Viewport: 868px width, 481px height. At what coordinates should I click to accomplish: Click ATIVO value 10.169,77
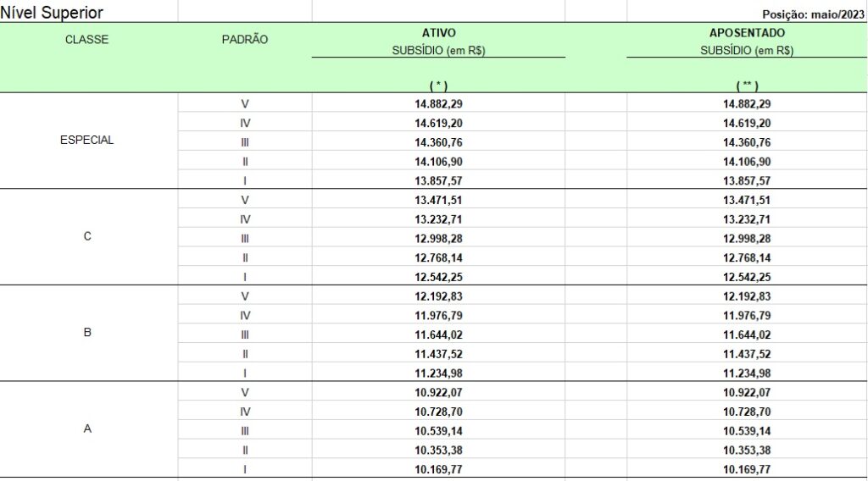(x=438, y=469)
